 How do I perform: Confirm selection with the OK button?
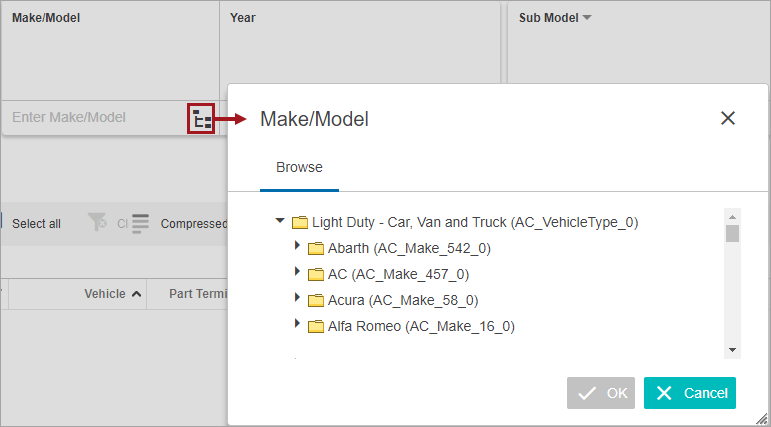point(601,393)
